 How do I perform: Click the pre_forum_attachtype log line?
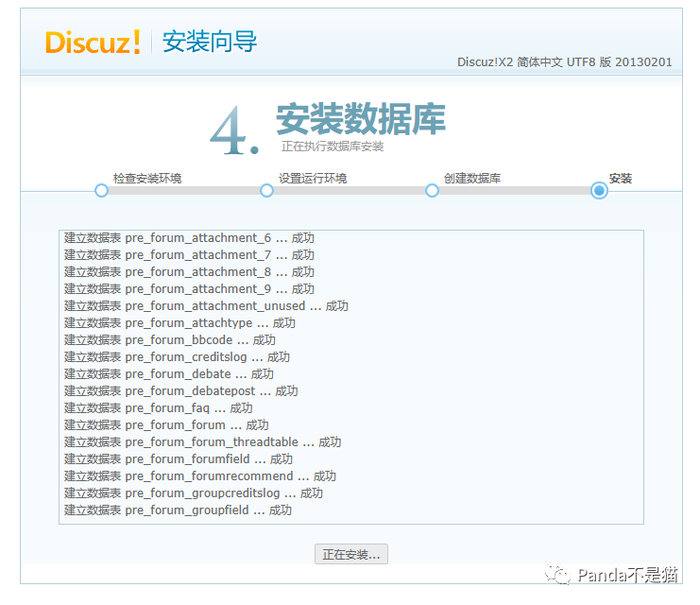click(x=179, y=322)
